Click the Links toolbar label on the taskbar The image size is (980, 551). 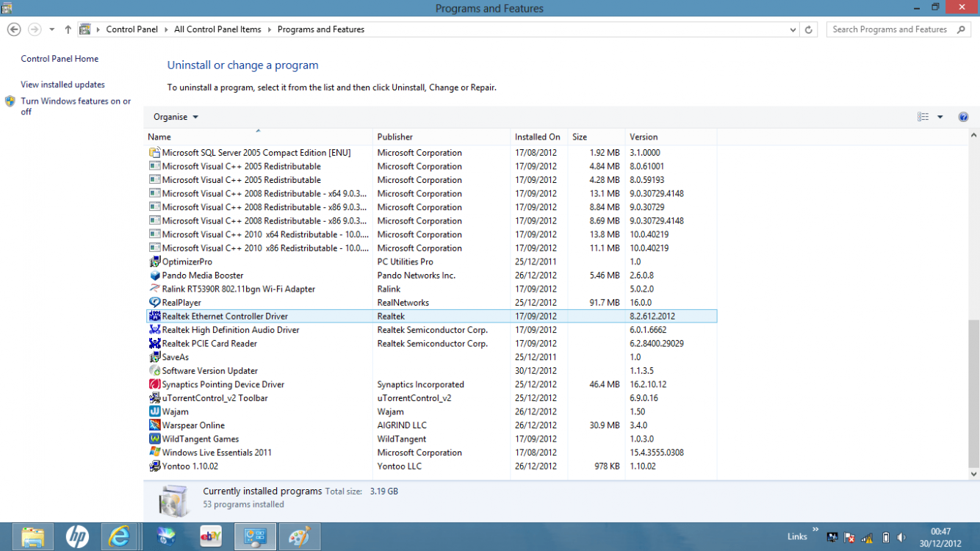(x=797, y=537)
